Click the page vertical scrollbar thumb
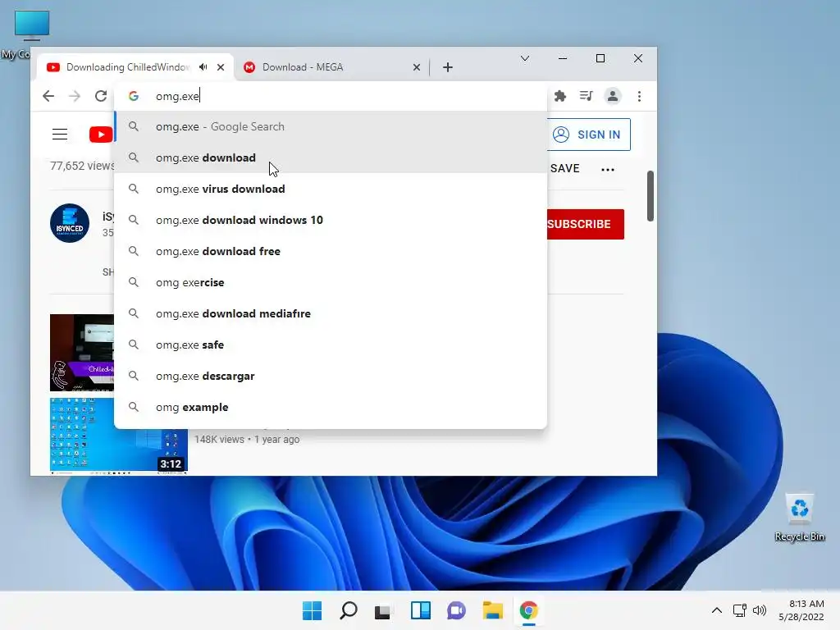Viewport: 840px width, 630px height. [651, 195]
